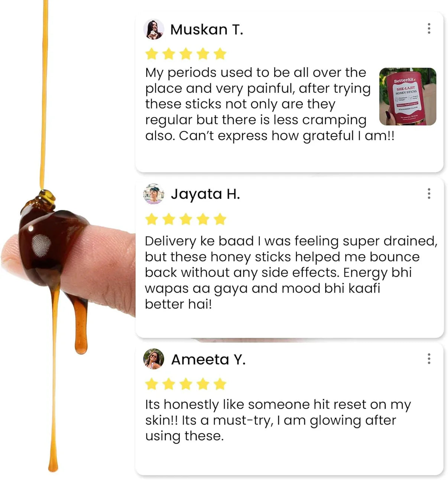This screenshot has width=448, height=480.
Task: Click the Jayata H. reviewer name
Action: tap(205, 194)
